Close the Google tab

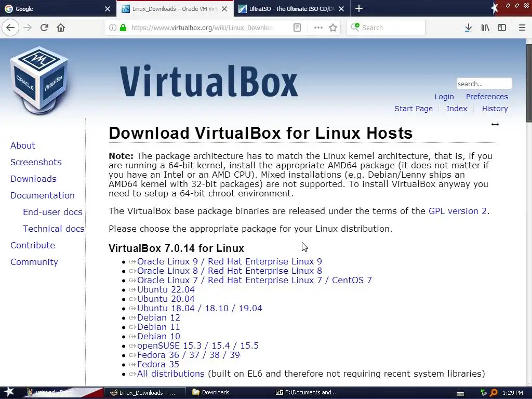[x=108, y=9]
